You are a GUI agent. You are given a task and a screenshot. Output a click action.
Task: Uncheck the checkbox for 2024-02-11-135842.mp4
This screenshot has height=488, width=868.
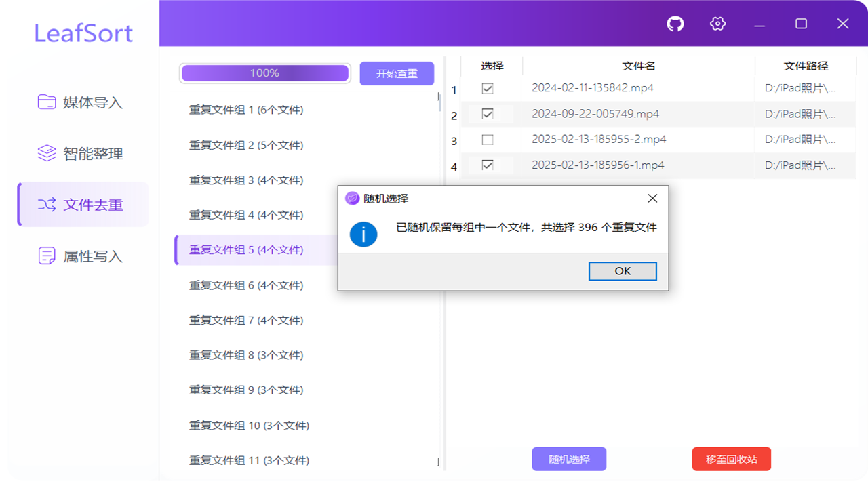click(488, 89)
